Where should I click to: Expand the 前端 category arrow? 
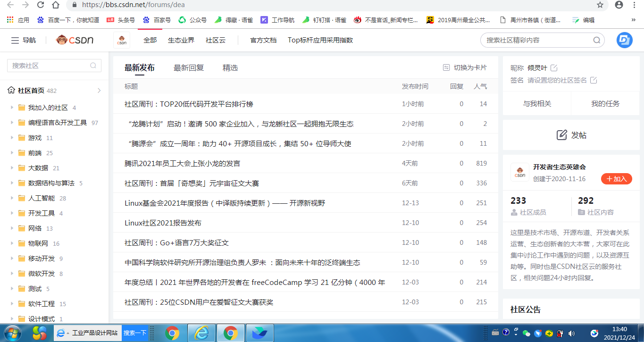[12, 153]
